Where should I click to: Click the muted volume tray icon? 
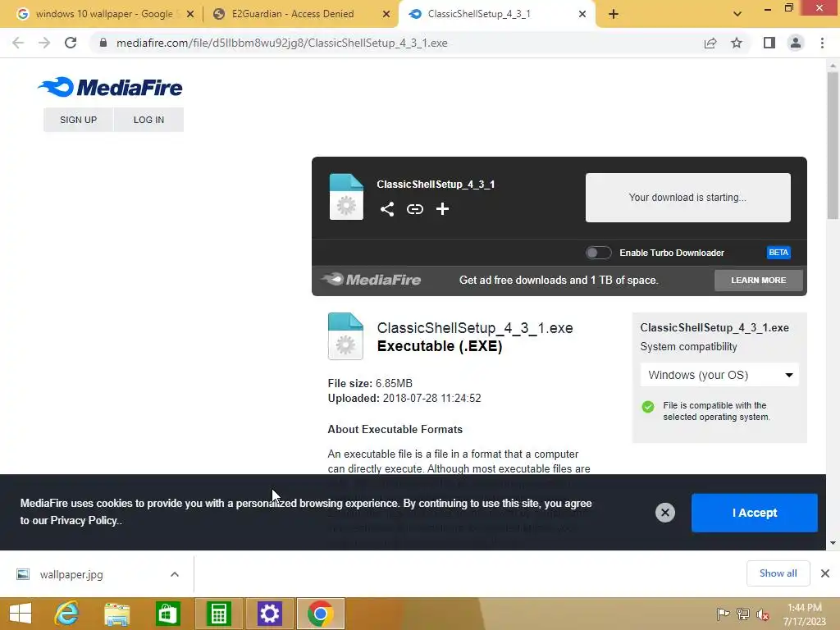point(763,614)
